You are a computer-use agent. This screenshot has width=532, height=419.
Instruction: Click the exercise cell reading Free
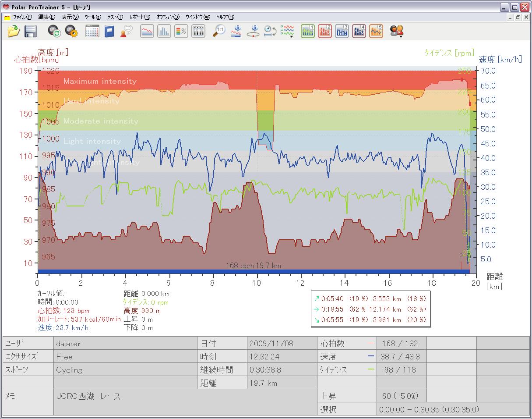click(125, 356)
